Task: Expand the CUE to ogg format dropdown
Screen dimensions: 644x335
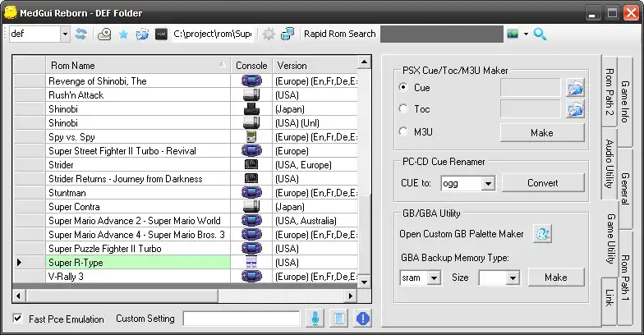Action: [x=488, y=184]
